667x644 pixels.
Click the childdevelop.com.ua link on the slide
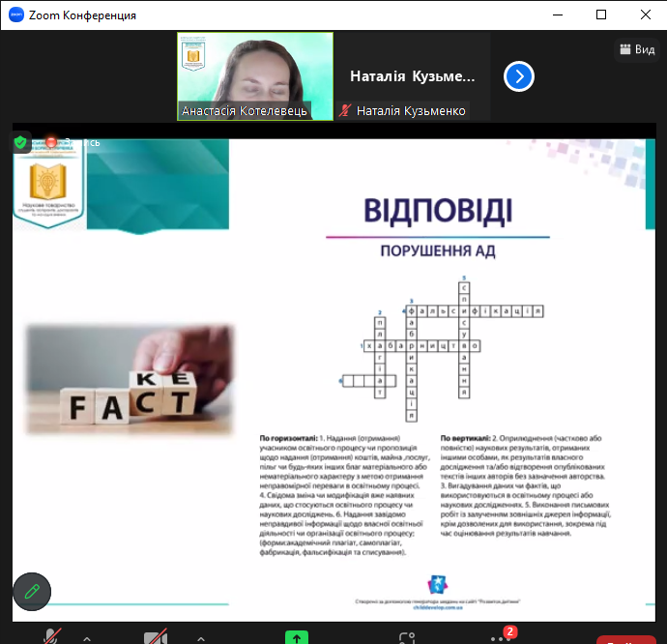pos(438,607)
